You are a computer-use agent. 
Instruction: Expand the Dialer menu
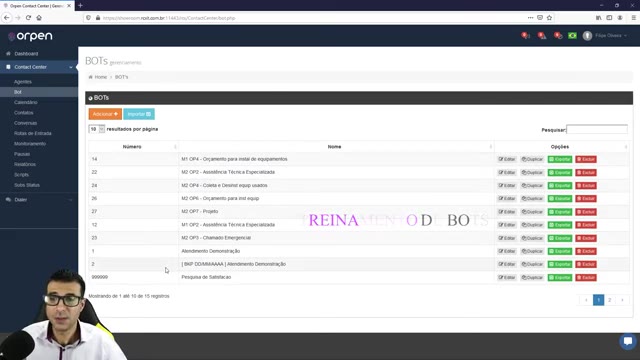[39, 200]
